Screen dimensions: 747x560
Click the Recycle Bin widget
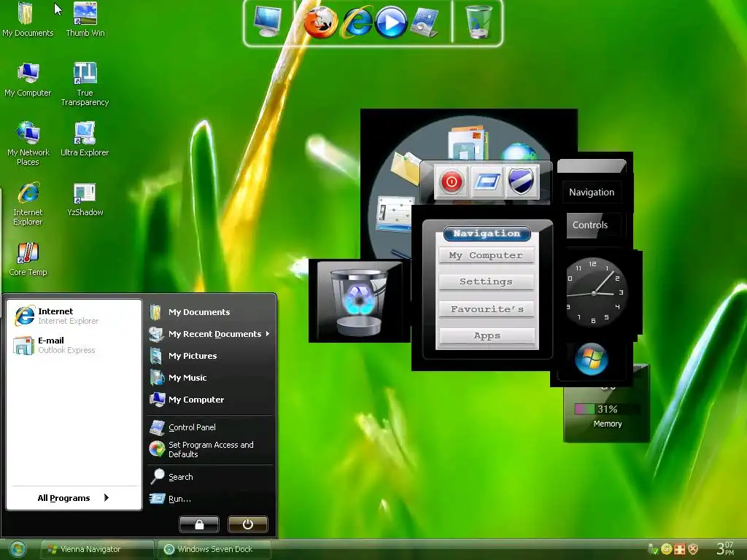(x=359, y=301)
